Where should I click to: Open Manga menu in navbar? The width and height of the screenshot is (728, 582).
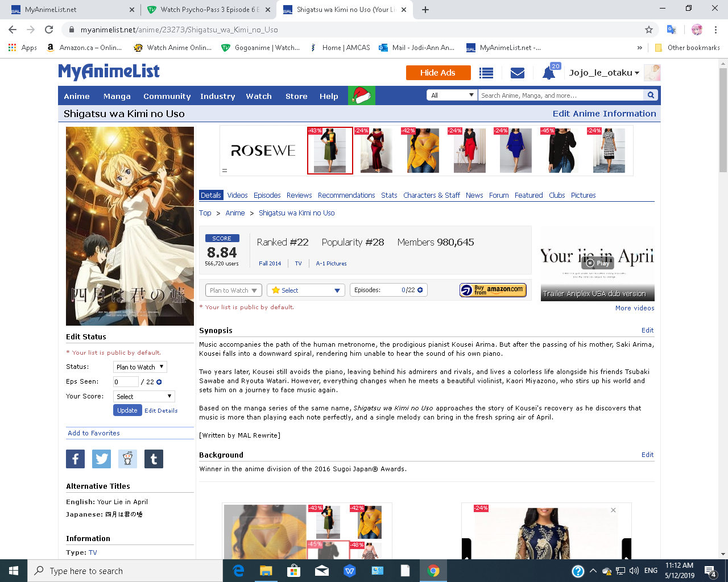(x=117, y=96)
